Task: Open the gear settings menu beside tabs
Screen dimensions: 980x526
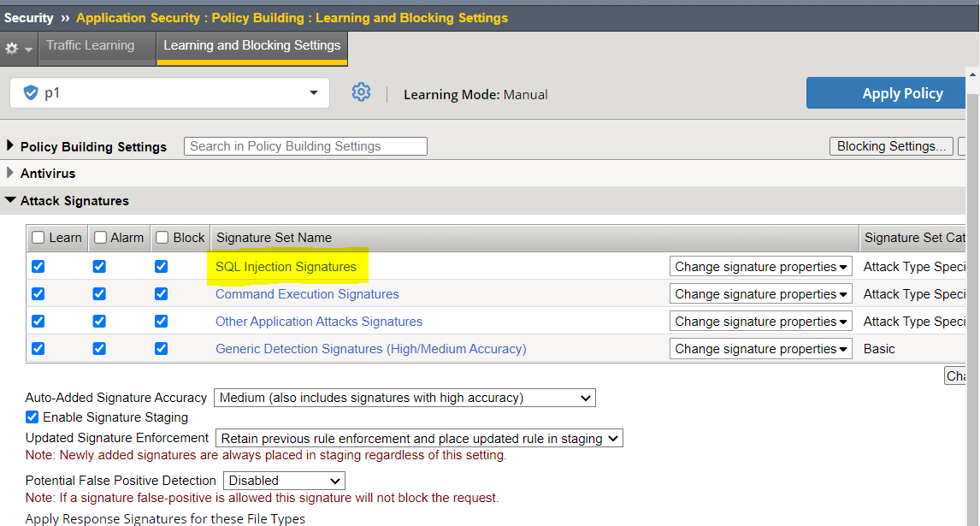Action: [x=18, y=49]
